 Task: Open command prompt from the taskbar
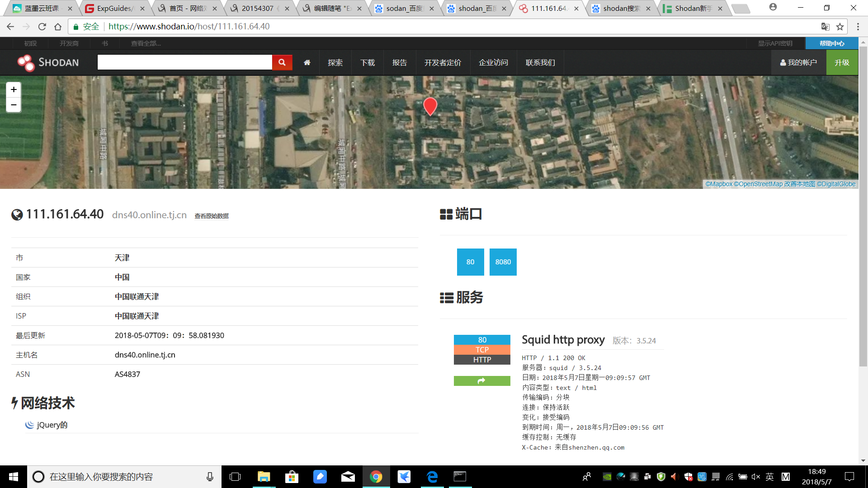(460, 477)
